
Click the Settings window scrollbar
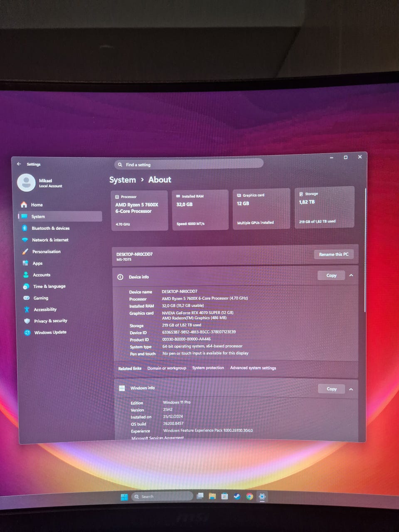coord(365,249)
